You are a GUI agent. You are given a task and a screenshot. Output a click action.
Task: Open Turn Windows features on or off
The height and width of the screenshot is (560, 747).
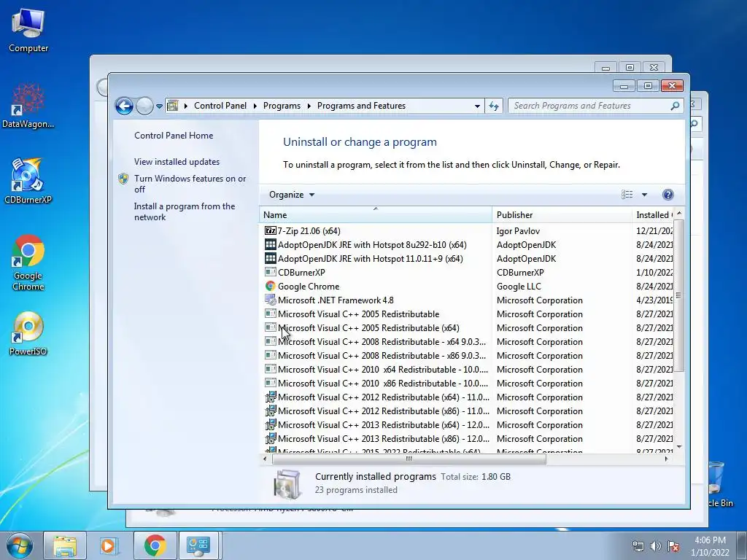[x=190, y=184]
